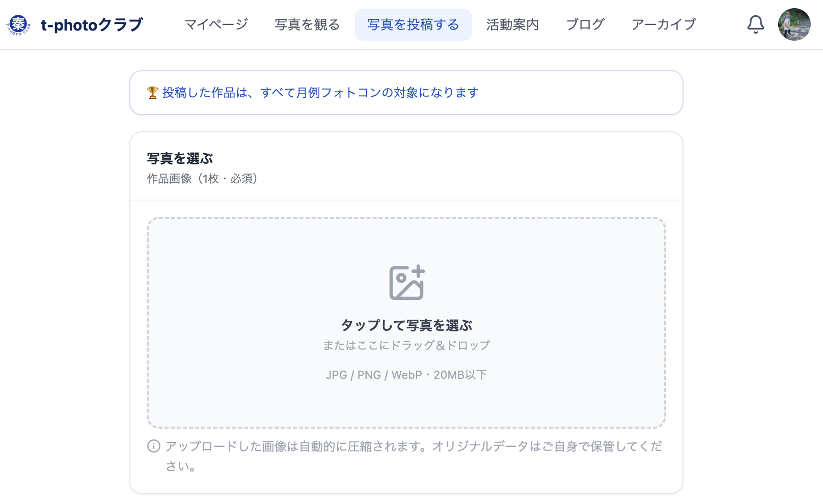
Task: Click the 写真を選ぶ section heading
Action: pyautogui.click(x=180, y=158)
